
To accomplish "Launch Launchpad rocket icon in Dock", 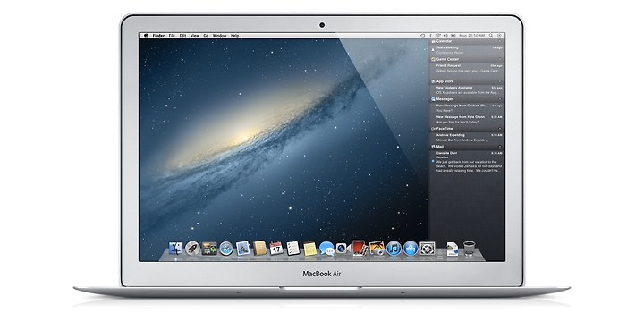I will click(x=192, y=248).
